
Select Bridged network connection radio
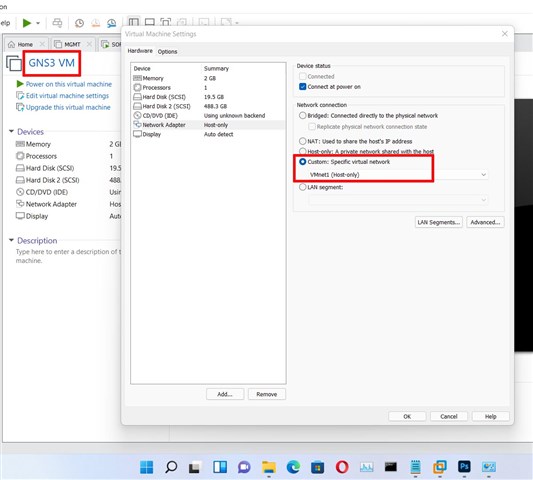pyautogui.click(x=303, y=116)
